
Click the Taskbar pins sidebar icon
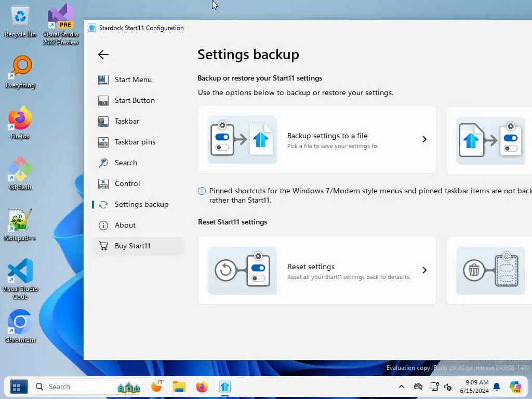103,142
